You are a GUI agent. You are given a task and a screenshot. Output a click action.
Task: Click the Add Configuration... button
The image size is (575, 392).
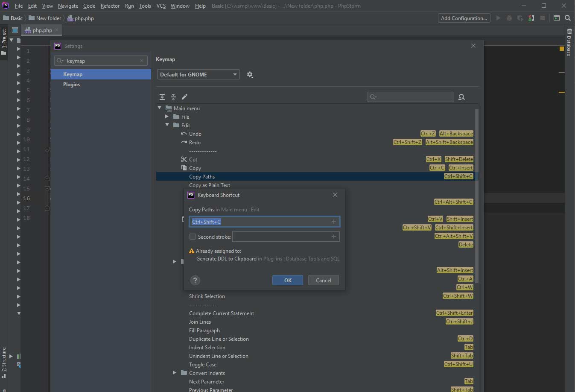point(464,18)
